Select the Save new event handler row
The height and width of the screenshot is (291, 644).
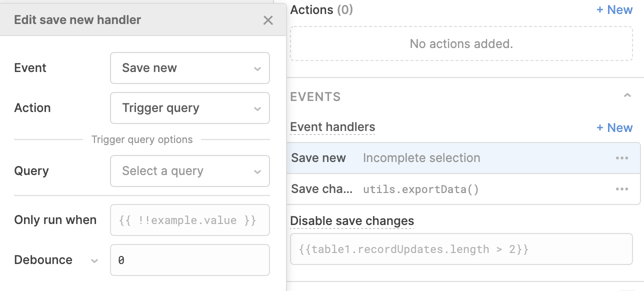tap(463, 158)
